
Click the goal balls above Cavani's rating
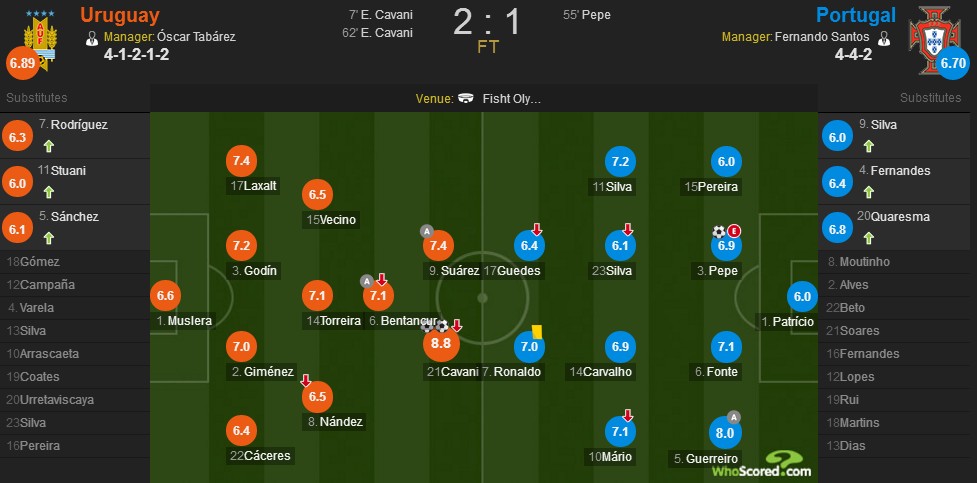pos(434,325)
